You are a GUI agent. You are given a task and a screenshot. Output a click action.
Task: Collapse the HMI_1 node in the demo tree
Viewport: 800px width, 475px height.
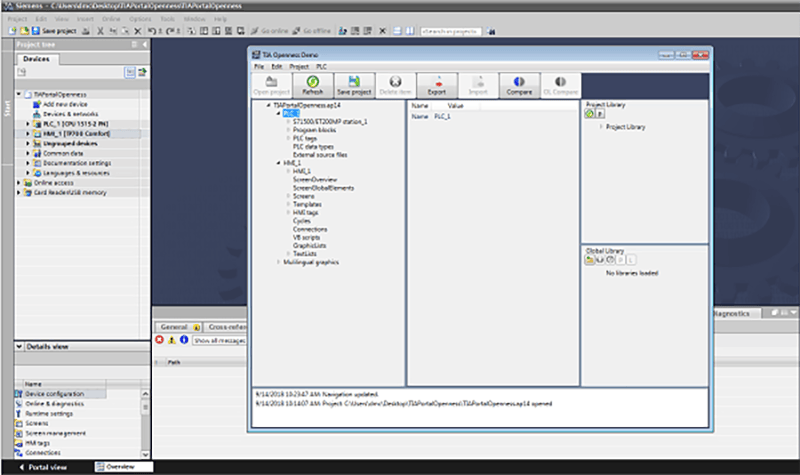pos(278,163)
